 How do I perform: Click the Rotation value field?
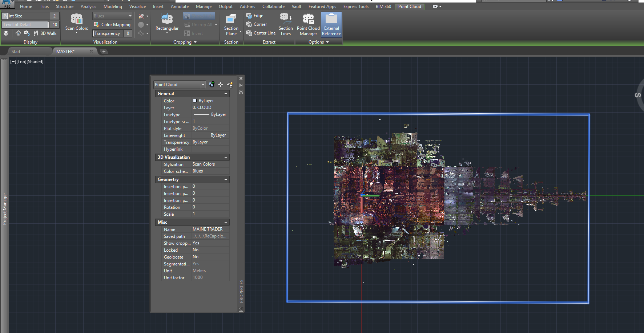pos(210,207)
